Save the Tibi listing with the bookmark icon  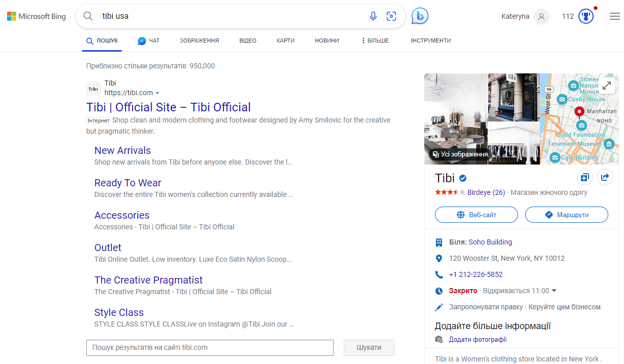click(x=584, y=177)
